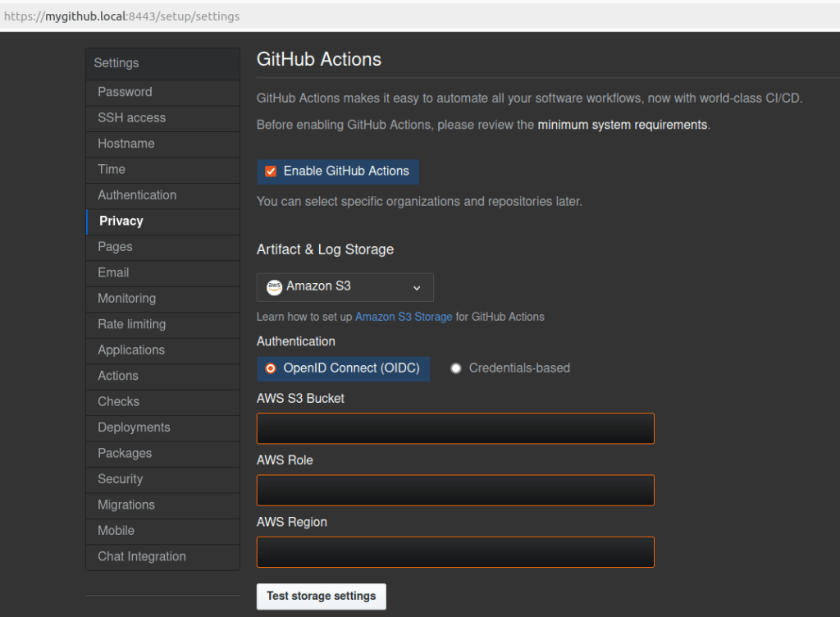Open the Pages settings section

[163, 247]
